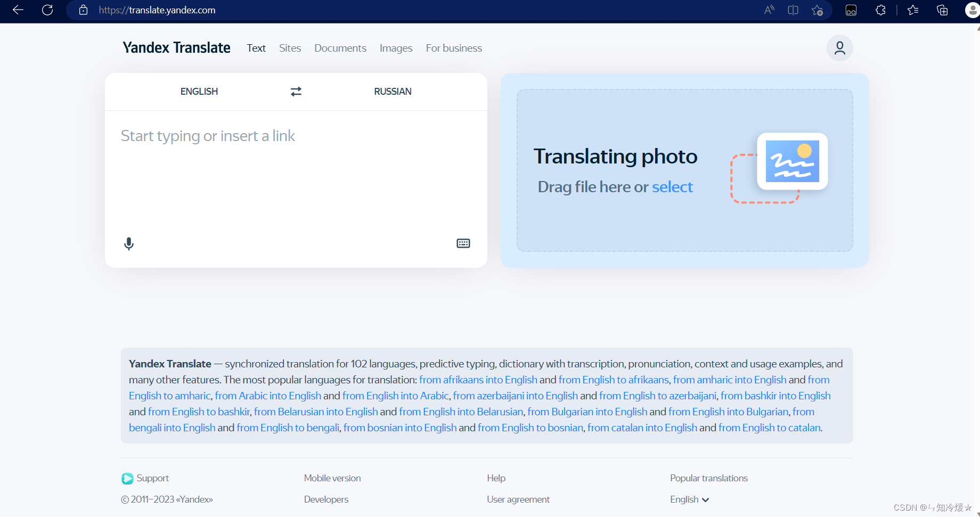980x517 pixels.
Task: Open 'from English into Belarusian' link
Action: pos(461,412)
